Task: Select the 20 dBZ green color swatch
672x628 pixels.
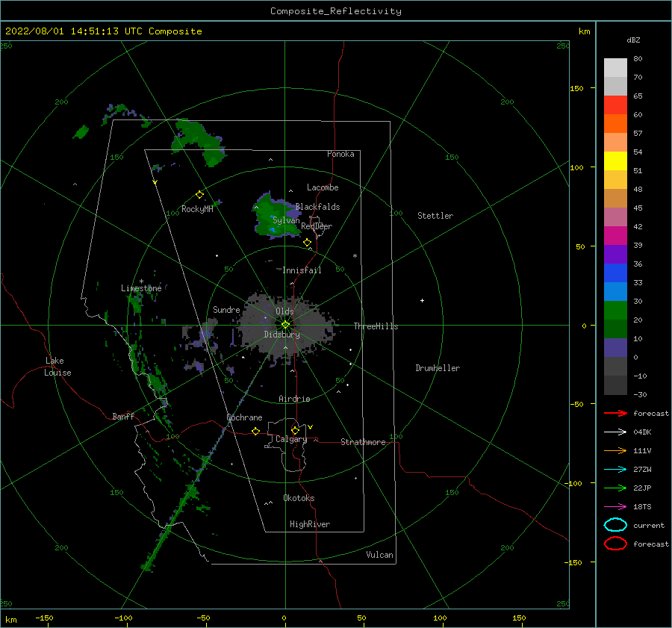Action: coord(615,329)
